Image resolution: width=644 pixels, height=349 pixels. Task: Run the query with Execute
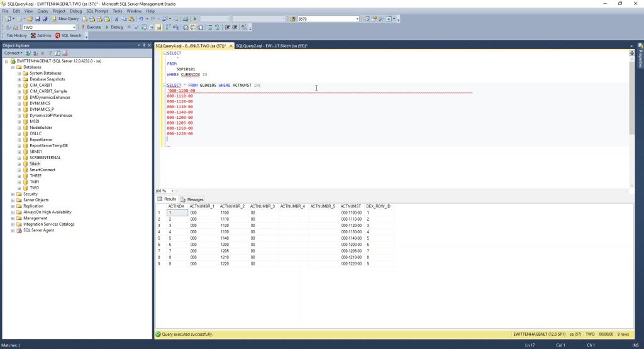[x=91, y=27]
